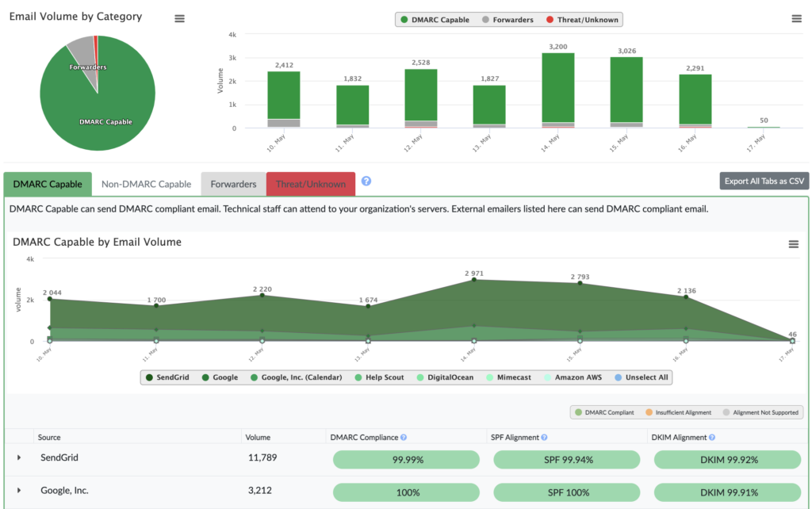Toggle the Forwarders series in bar chart legend
The image size is (812, 509).
coord(507,20)
